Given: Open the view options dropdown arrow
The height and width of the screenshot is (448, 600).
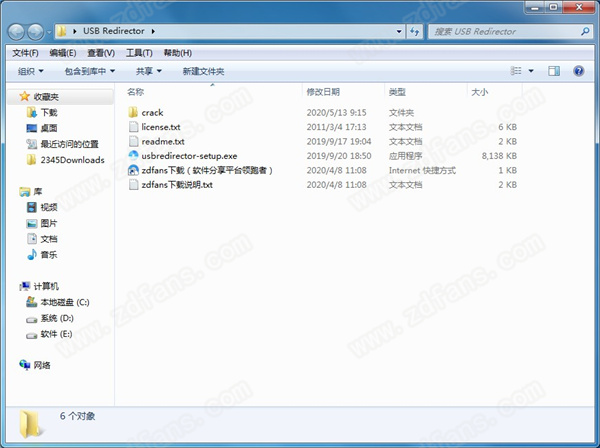Looking at the screenshot, I should (x=531, y=71).
